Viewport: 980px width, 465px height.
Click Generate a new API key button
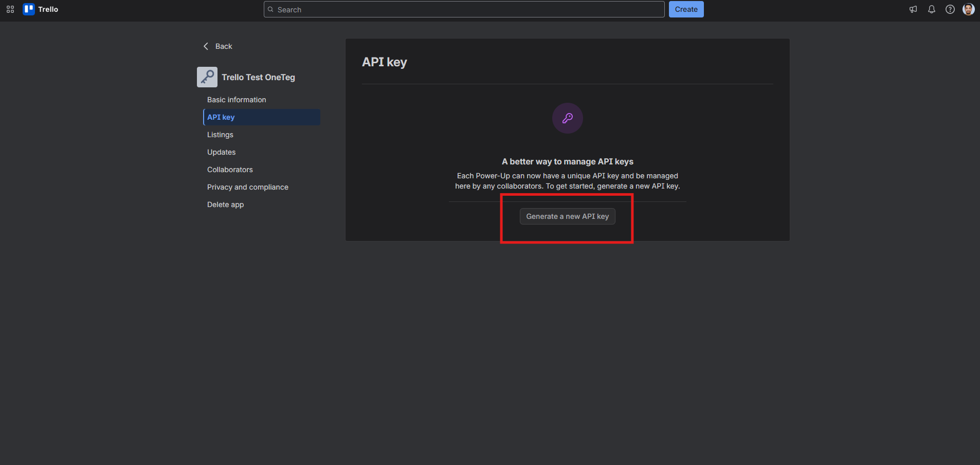click(568, 216)
